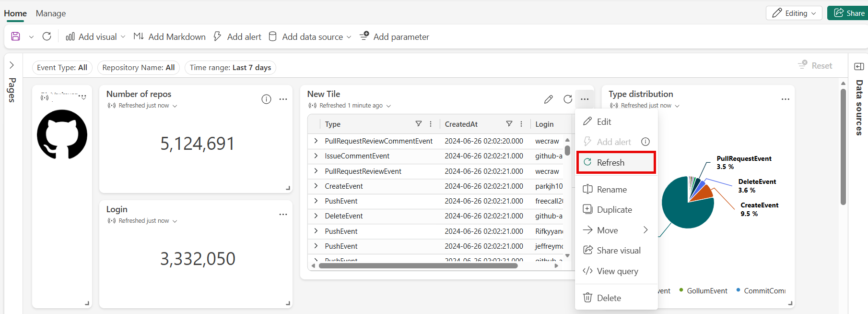Switch to the Manage tab
The width and height of the screenshot is (868, 314).
tap(51, 13)
